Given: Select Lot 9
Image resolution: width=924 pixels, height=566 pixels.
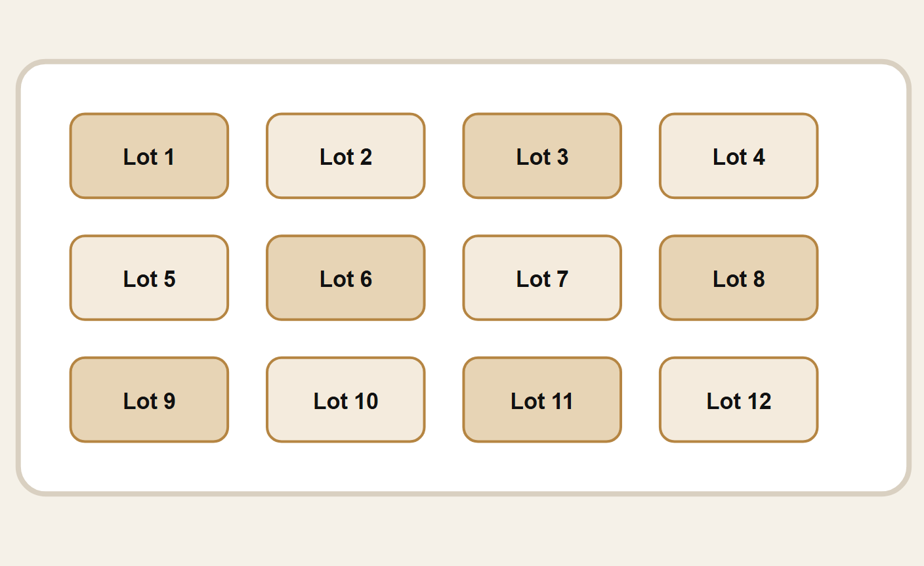Looking at the screenshot, I should tap(149, 400).
